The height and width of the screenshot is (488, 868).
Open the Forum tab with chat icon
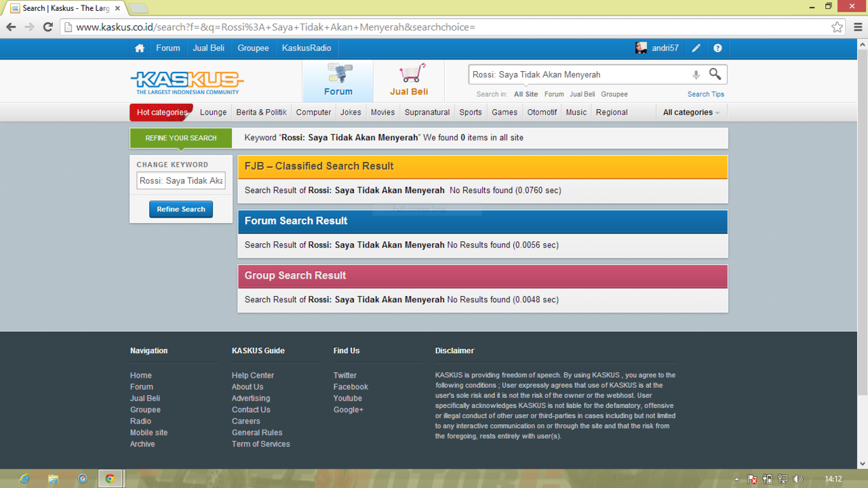(338, 81)
